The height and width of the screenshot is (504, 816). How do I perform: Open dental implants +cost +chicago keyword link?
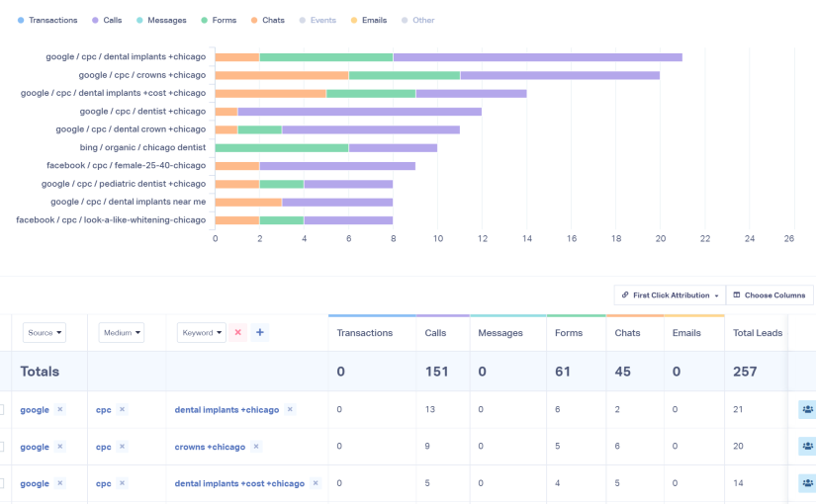pos(239,483)
